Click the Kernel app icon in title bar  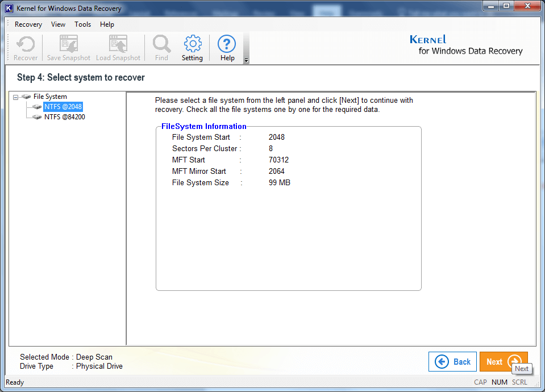(9, 9)
